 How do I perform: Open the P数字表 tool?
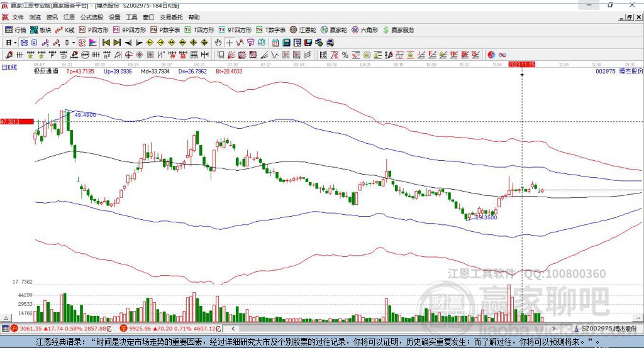tap(165, 30)
